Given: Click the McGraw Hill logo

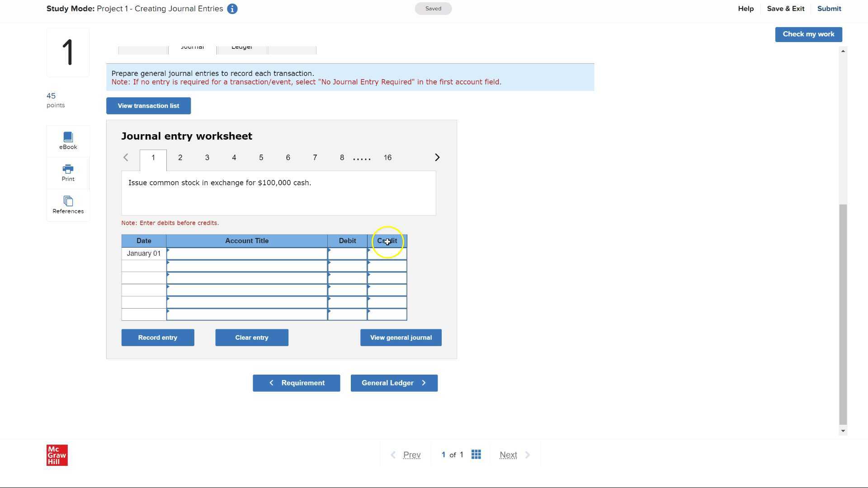Looking at the screenshot, I should coord(57,455).
